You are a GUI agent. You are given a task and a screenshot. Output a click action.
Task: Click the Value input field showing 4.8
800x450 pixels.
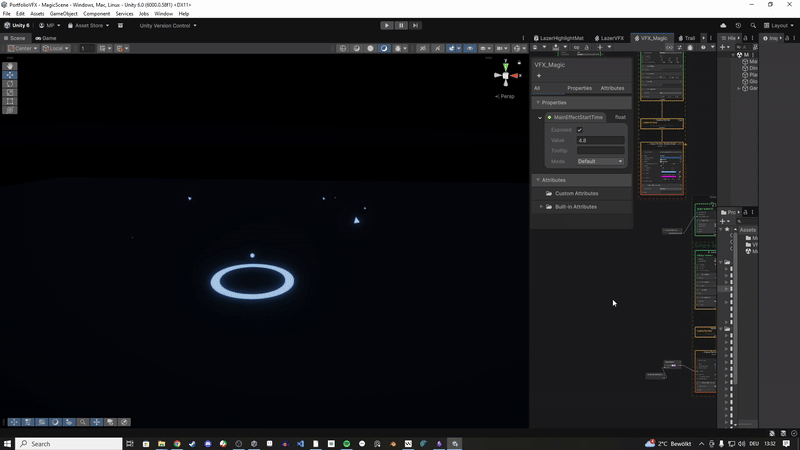pyautogui.click(x=600, y=140)
